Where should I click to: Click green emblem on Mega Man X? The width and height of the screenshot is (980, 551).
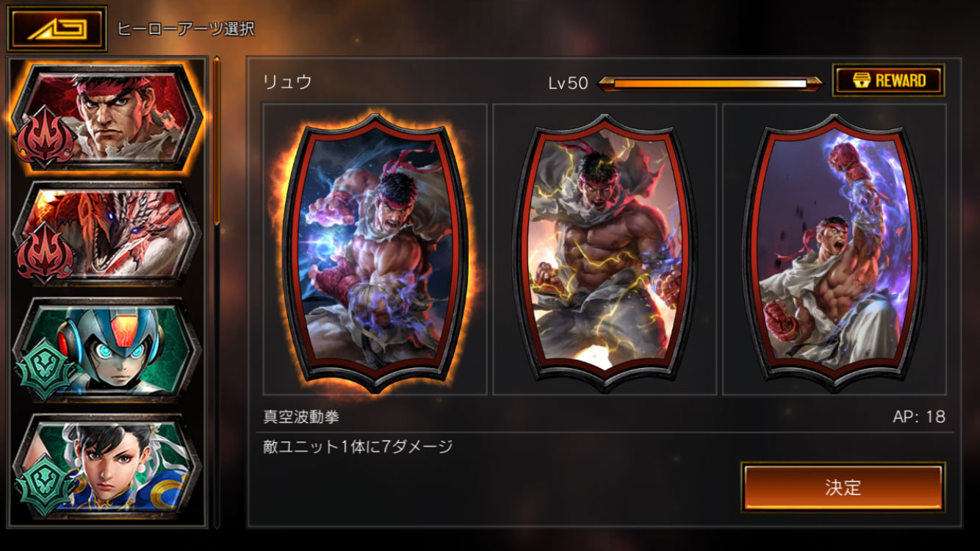pyautogui.click(x=46, y=370)
